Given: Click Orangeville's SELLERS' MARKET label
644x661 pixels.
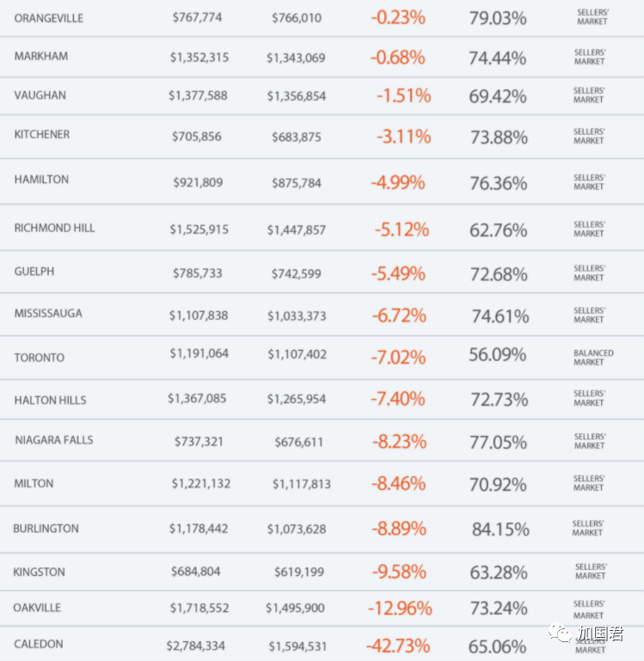Looking at the screenshot, I should pos(593,17).
